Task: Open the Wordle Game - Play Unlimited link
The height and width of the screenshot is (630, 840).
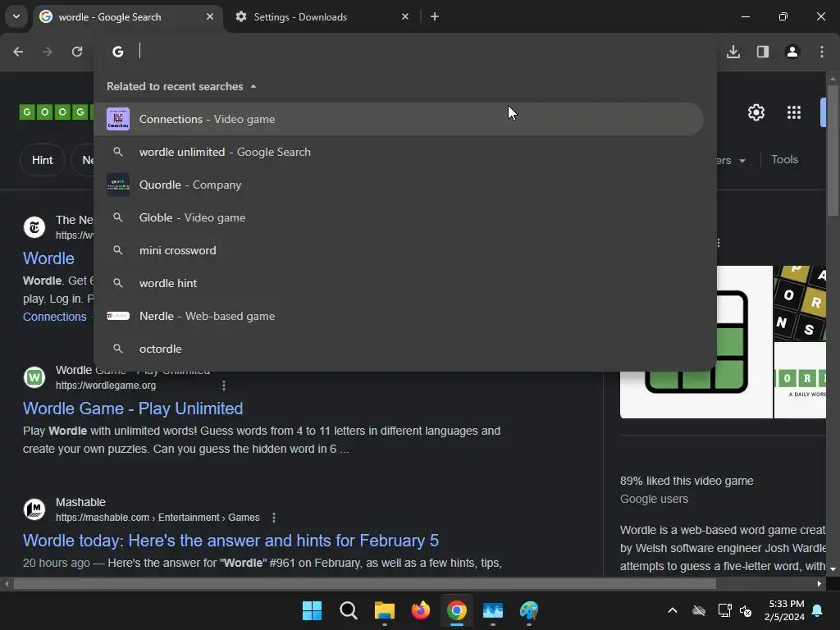Action: [133, 409]
